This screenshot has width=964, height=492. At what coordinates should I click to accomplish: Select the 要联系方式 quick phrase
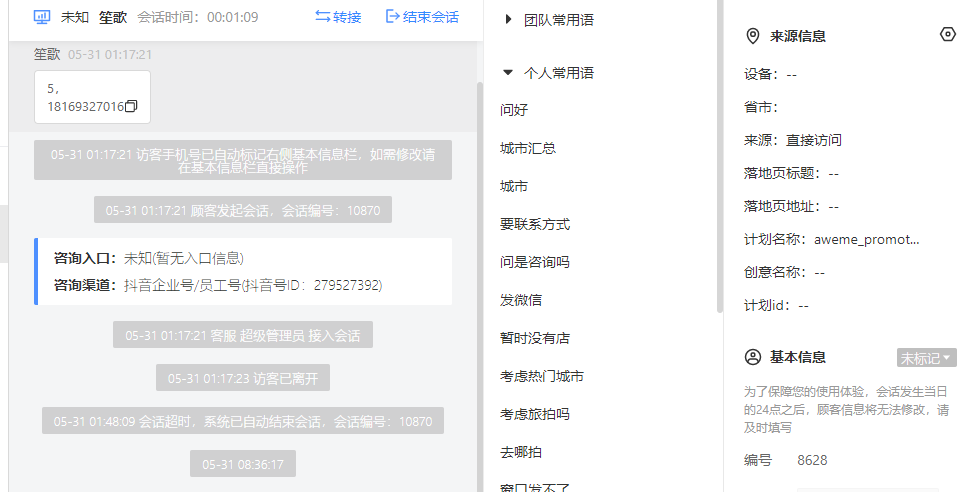pyautogui.click(x=535, y=224)
